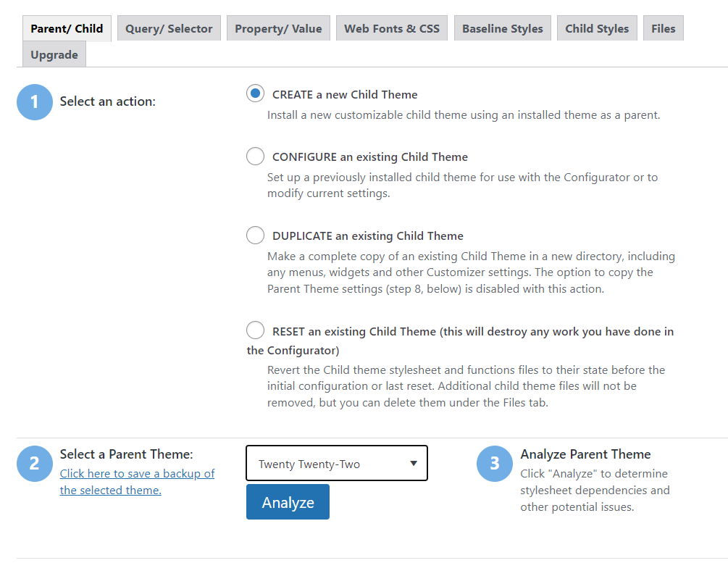Pick RESET an existing Child Theme
728x563 pixels.
coord(255,331)
